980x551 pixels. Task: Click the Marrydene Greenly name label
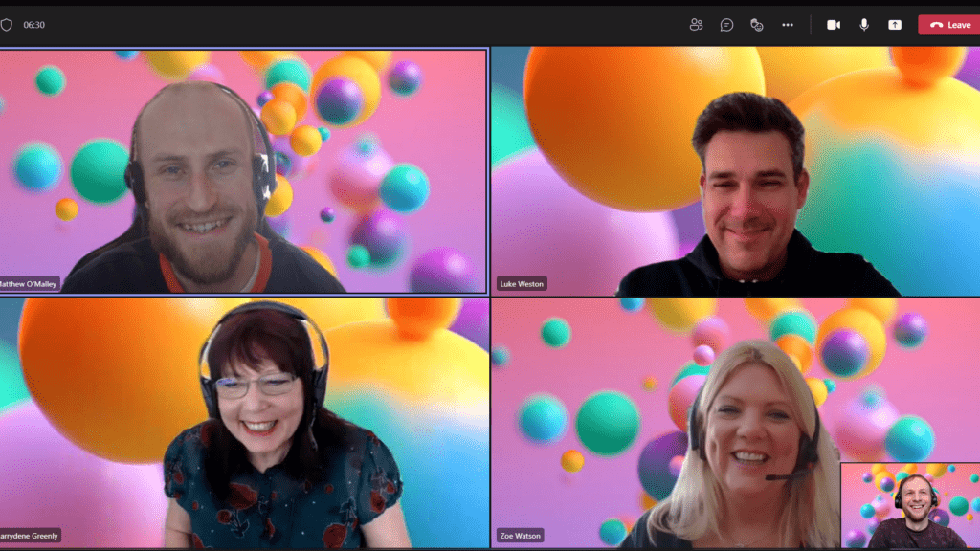[x=31, y=536]
